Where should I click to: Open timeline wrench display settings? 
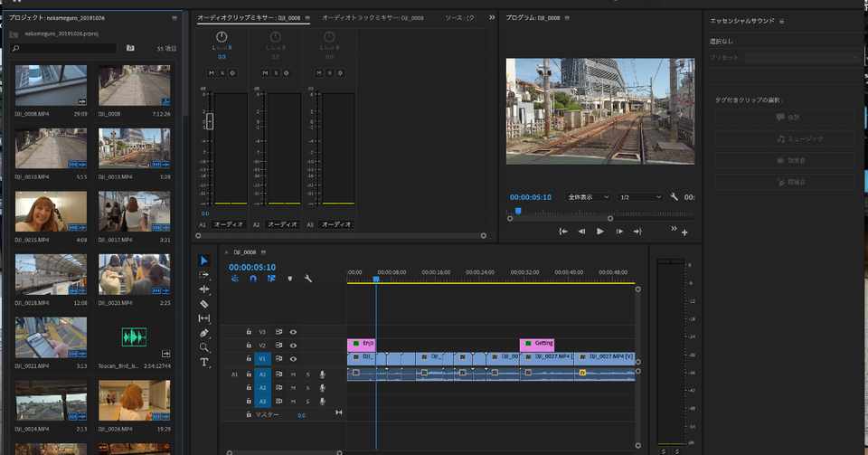308,279
